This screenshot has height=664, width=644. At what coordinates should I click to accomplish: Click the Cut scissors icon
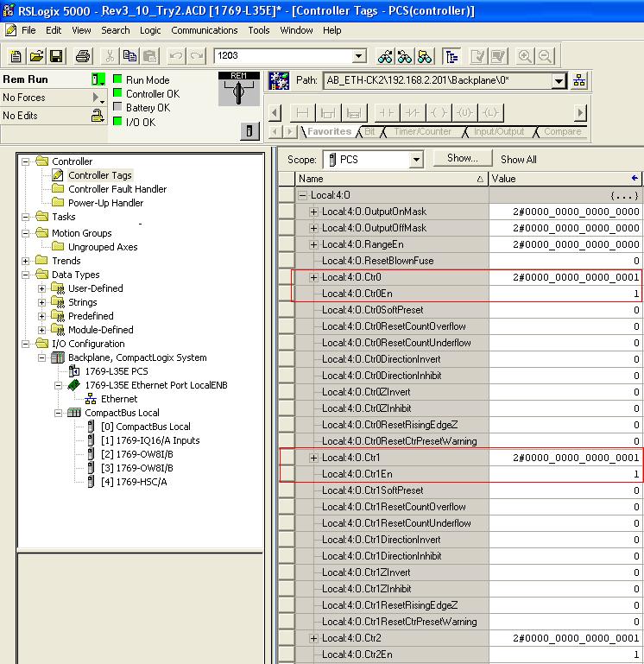(x=110, y=56)
